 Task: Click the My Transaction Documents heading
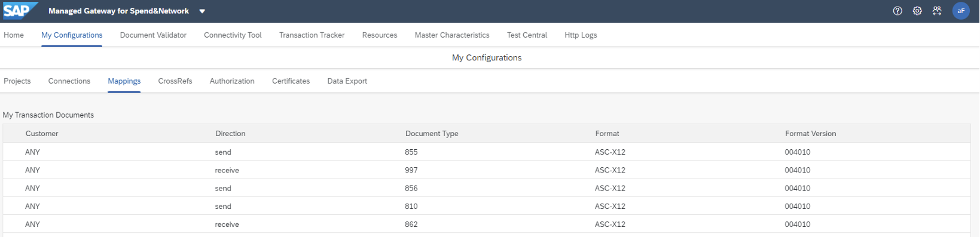point(48,115)
